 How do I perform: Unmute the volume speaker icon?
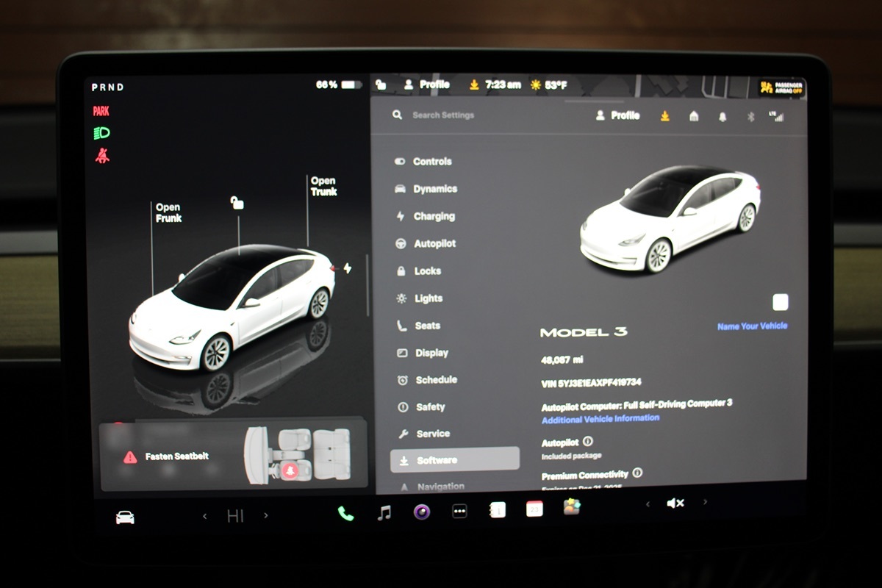click(x=675, y=503)
